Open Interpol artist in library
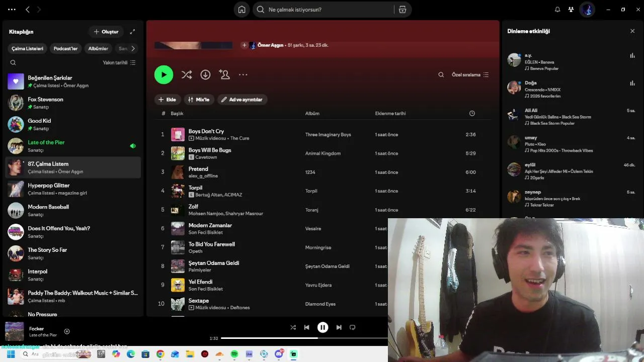The height and width of the screenshot is (362, 644). click(x=73, y=275)
